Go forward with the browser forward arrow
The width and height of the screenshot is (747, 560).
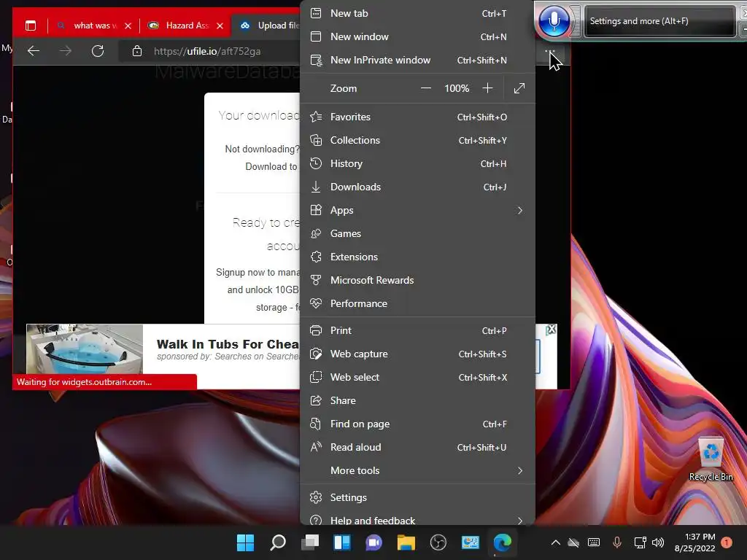tap(66, 51)
